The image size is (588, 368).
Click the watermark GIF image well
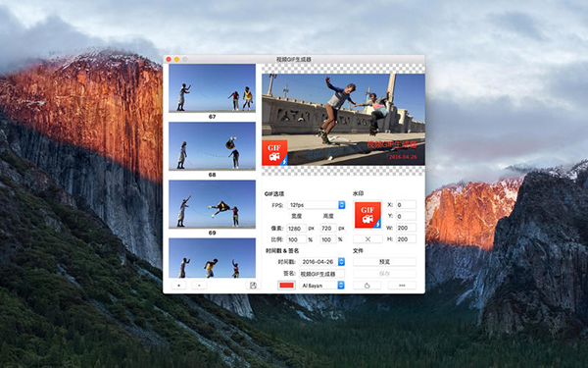click(x=367, y=215)
